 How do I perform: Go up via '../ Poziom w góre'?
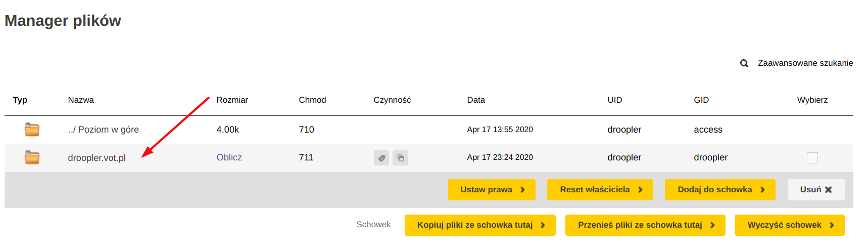104,130
